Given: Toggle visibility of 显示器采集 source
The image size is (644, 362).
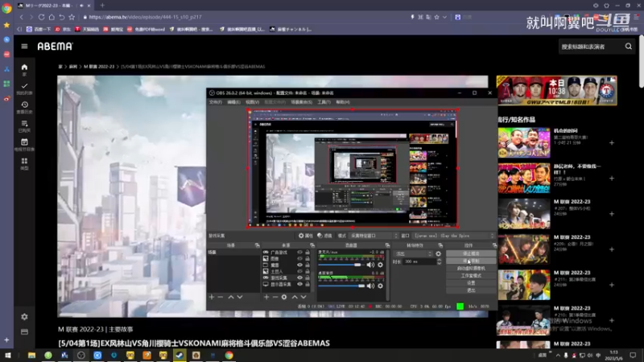Looking at the screenshot, I should [x=299, y=284].
